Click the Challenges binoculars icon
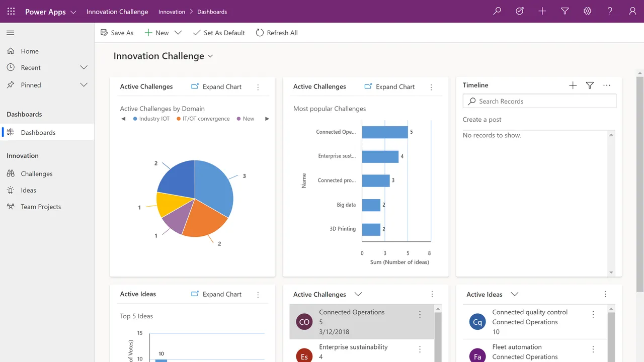The height and width of the screenshot is (362, 644). [x=11, y=173]
